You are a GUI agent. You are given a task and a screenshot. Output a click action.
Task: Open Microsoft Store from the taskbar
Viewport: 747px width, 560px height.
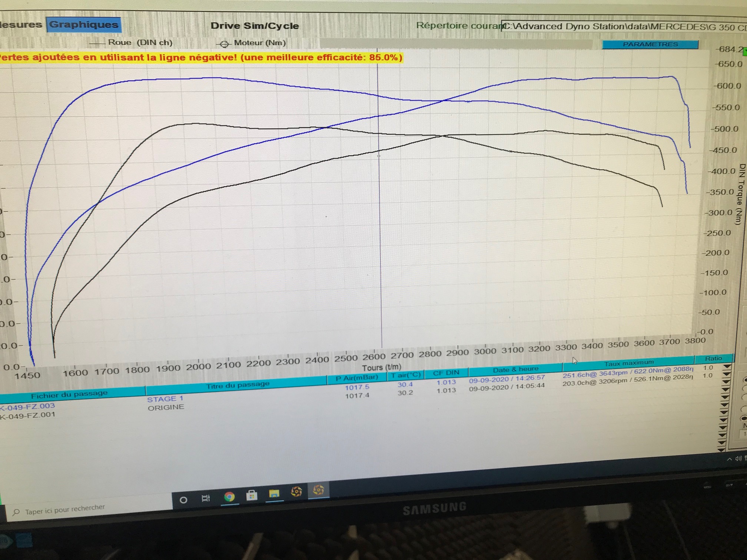(x=252, y=495)
